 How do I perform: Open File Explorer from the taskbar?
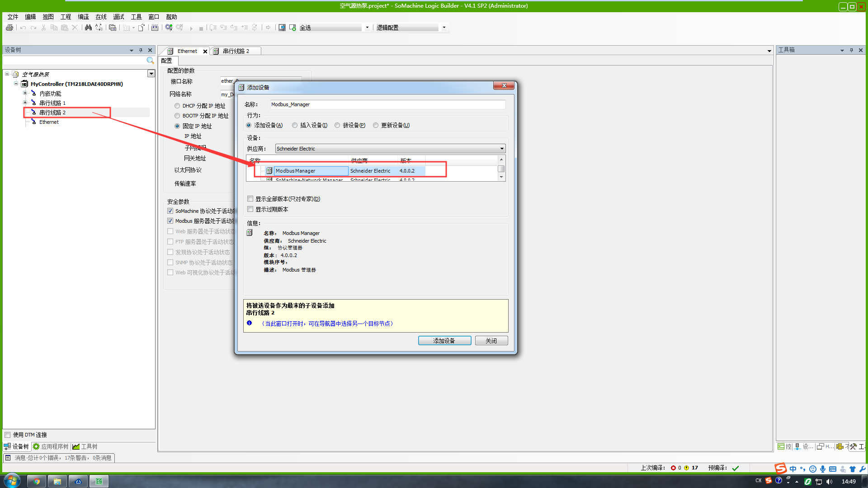click(x=57, y=481)
